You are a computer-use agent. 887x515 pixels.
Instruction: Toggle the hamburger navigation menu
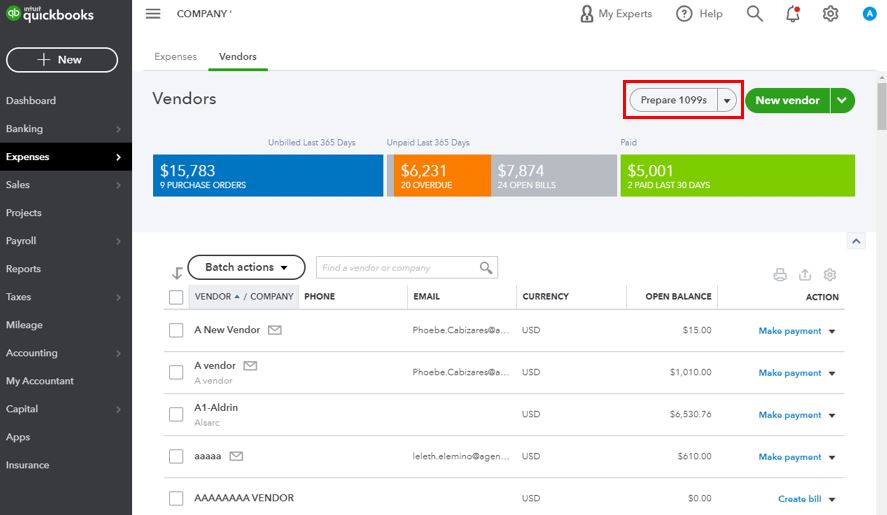tap(153, 14)
